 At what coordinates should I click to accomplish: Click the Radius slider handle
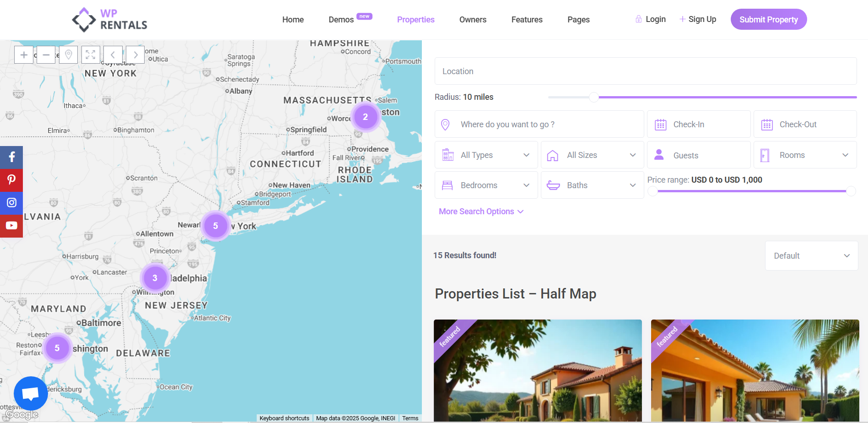point(593,97)
